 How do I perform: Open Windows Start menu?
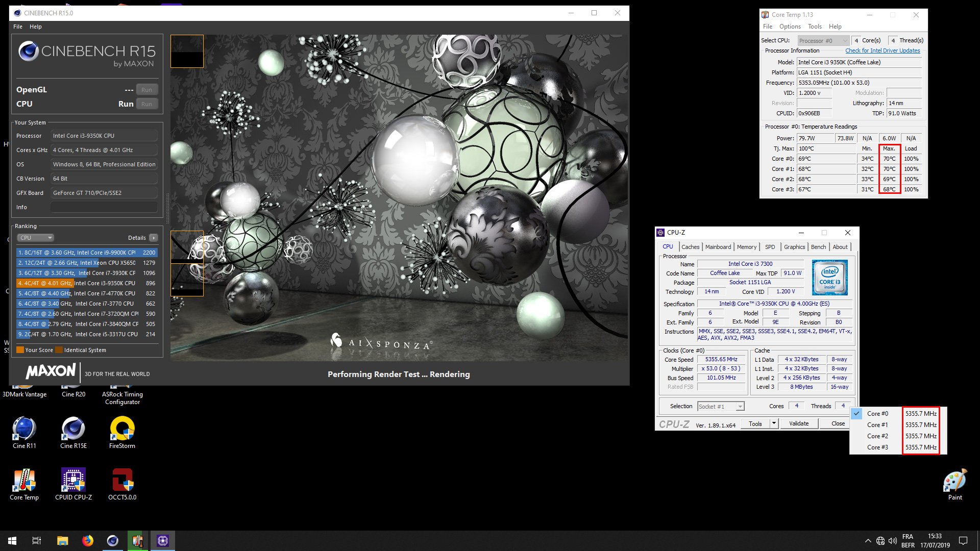coord(12,541)
